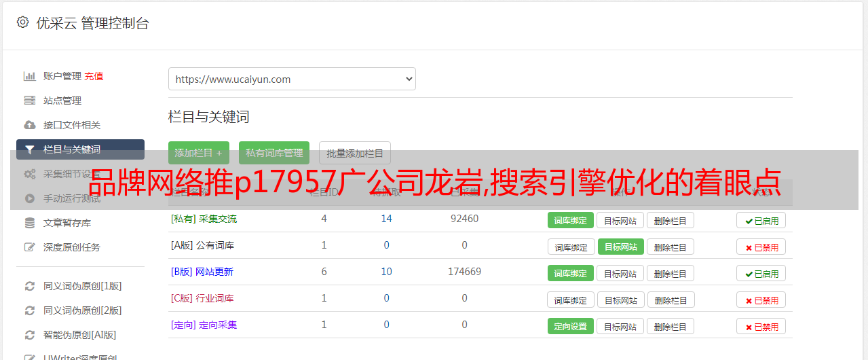Click the 92460 collected count cell
Viewport: 868px width, 360px height.
point(464,219)
